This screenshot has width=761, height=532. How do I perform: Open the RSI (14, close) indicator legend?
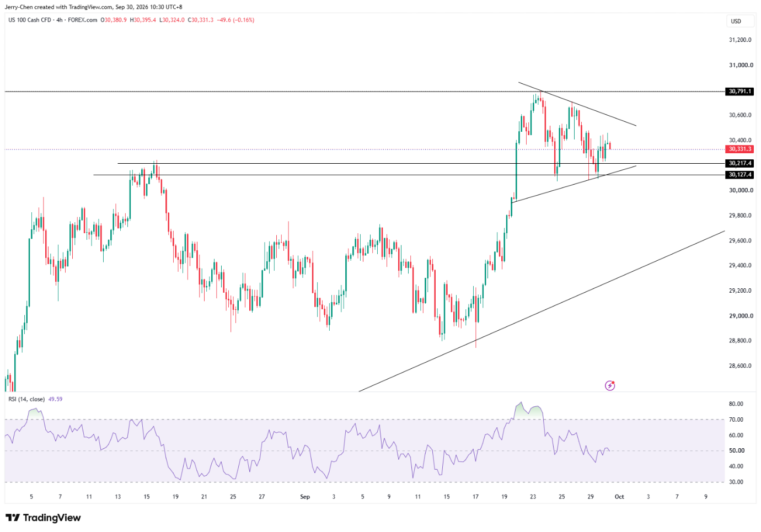[26, 399]
